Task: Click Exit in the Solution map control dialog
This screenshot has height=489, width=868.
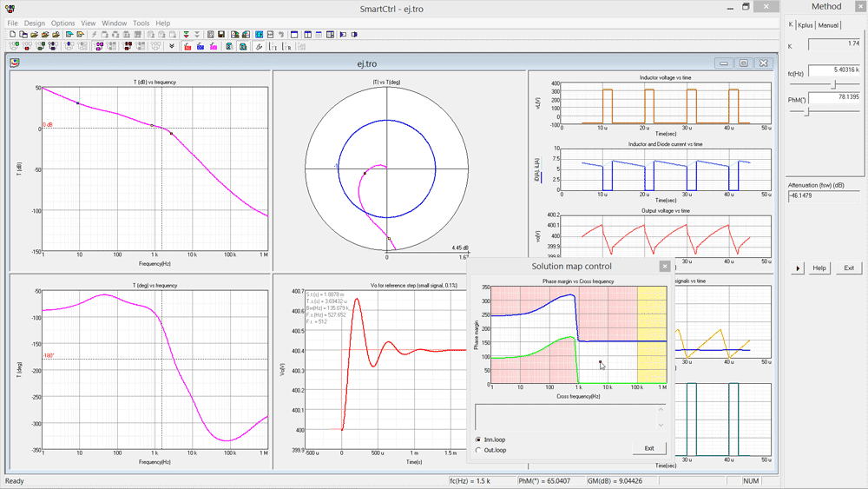Action: tap(648, 448)
